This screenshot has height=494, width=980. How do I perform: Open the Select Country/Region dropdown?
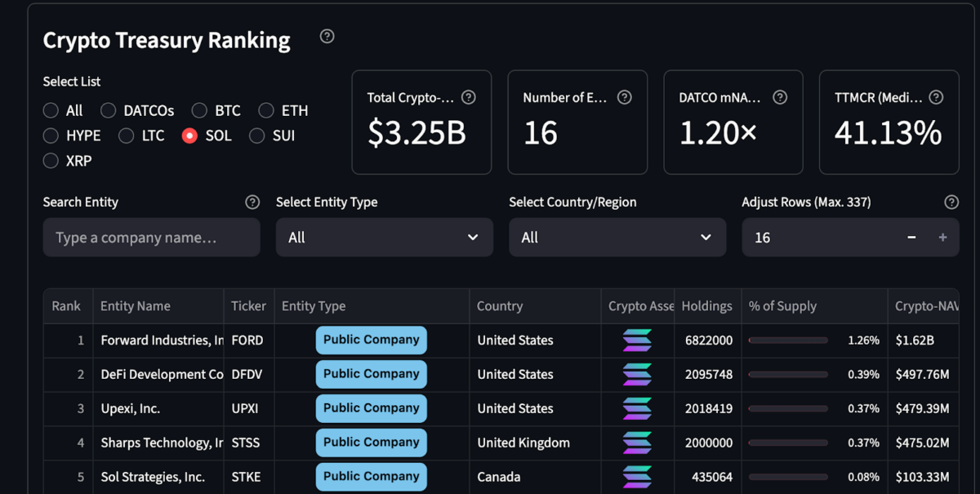(617, 238)
